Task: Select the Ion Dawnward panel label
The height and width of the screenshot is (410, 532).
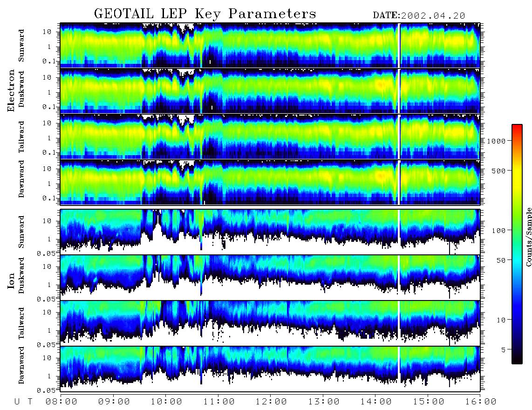Action: click(21, 365)
